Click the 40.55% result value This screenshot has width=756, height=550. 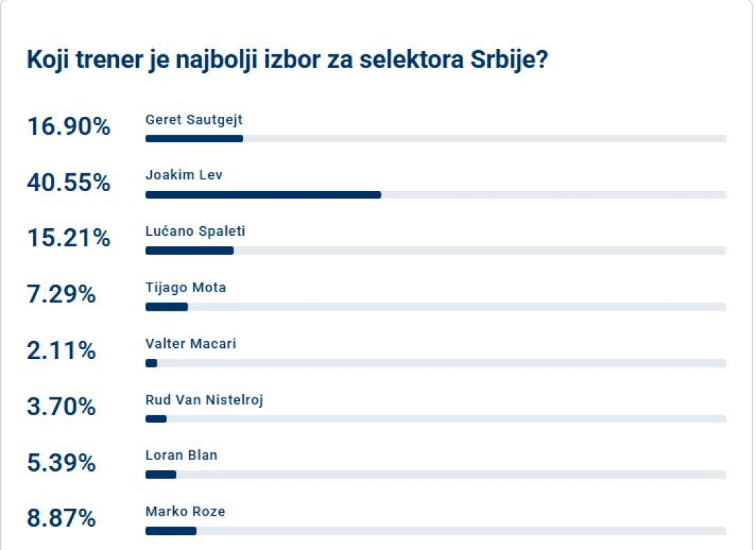pyautogui.click(x=69, y=183)
